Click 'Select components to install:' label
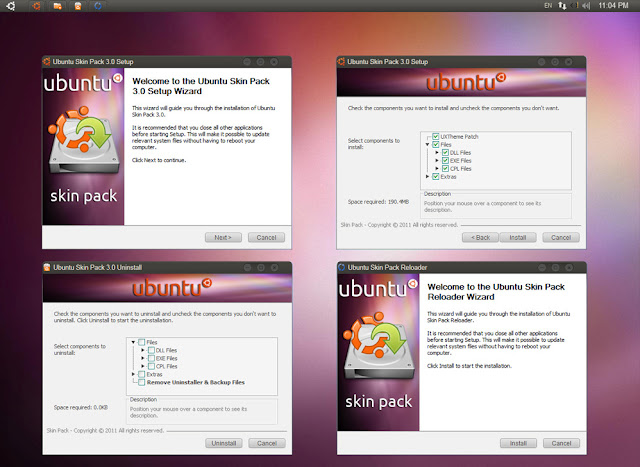This screenshot has width=640, height=467. [374, 144]
